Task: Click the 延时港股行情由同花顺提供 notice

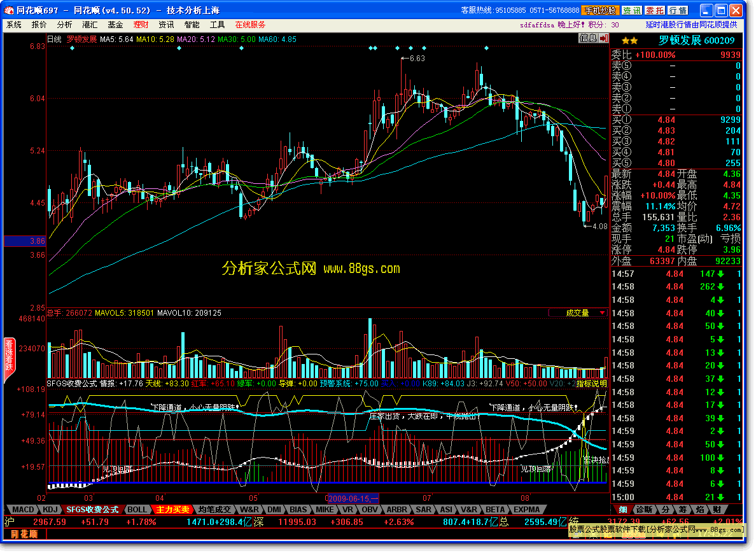Action: (x=691, y=25)
